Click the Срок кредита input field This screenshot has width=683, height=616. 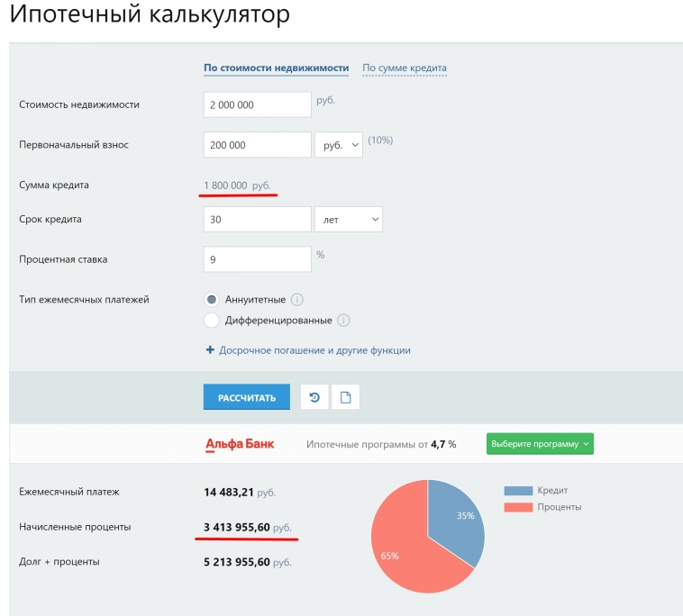pos(257,219)
